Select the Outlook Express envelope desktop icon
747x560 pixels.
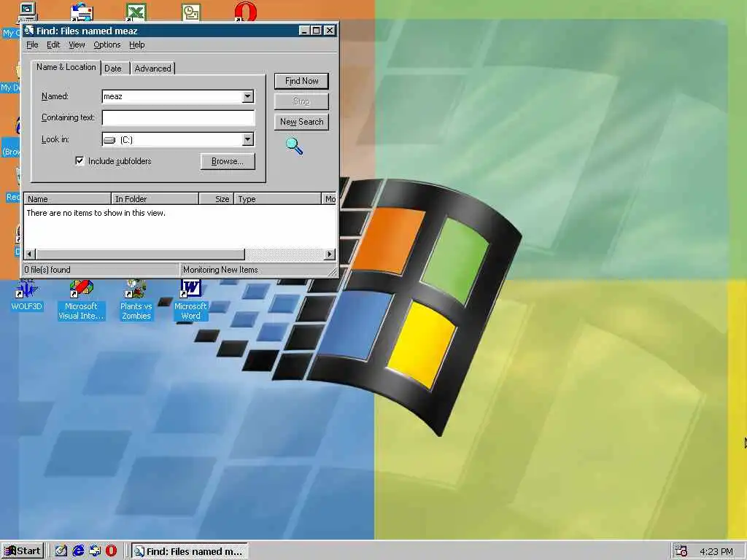point(82,12)
